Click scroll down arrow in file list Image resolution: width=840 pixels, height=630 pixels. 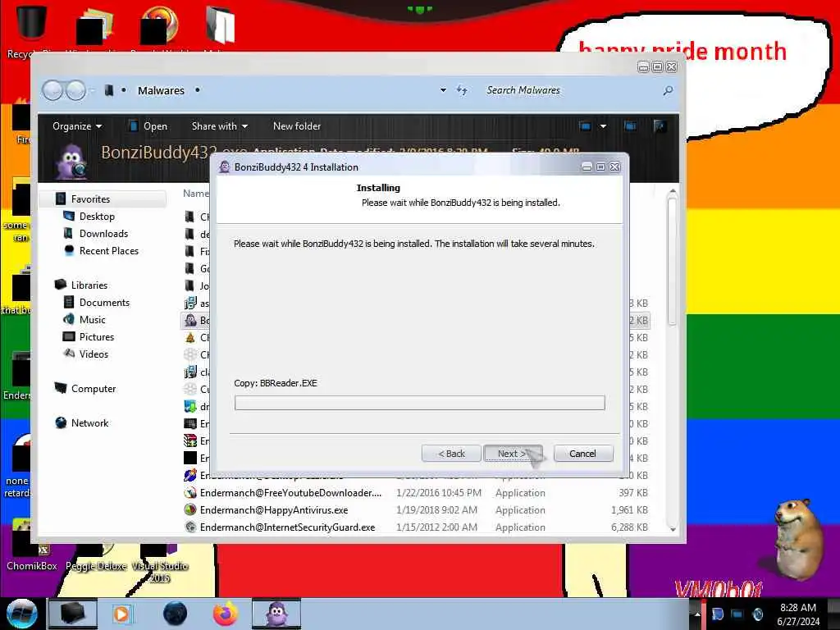(x=673, y=529)
